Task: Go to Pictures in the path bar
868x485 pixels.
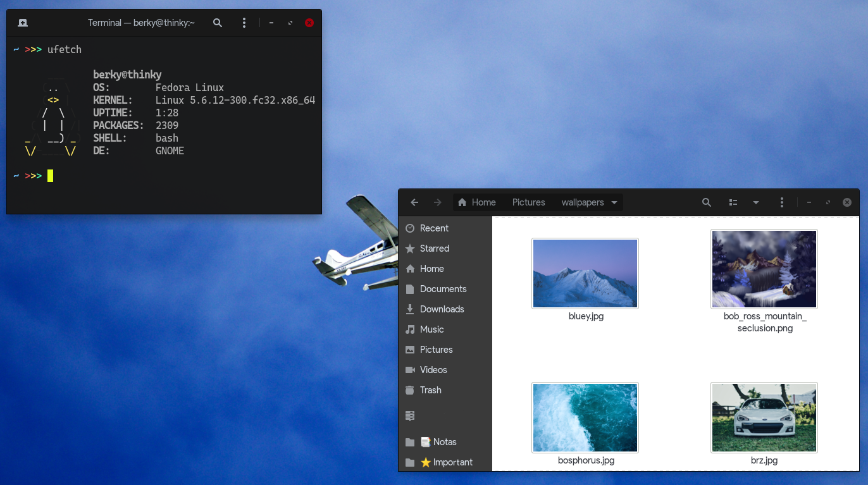Action: coord(529,202)
